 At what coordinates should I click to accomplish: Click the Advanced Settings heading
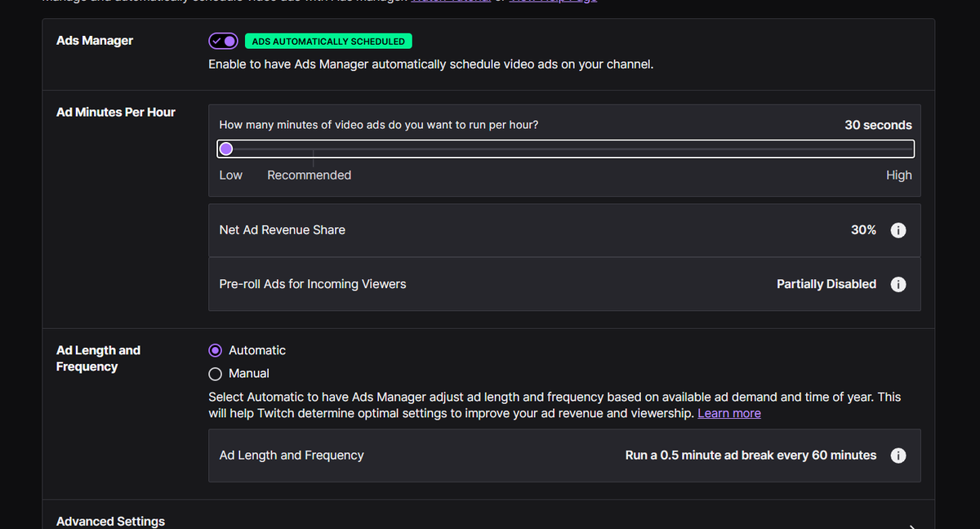110,522
